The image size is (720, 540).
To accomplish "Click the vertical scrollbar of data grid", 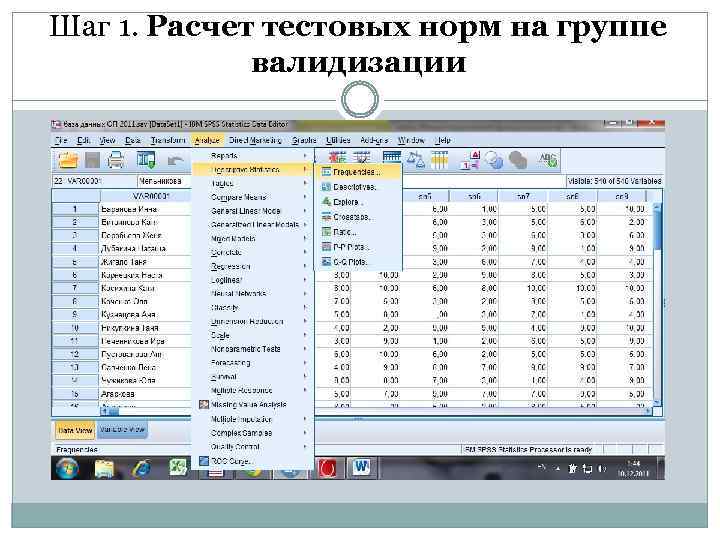I will (x=658, y=303).
